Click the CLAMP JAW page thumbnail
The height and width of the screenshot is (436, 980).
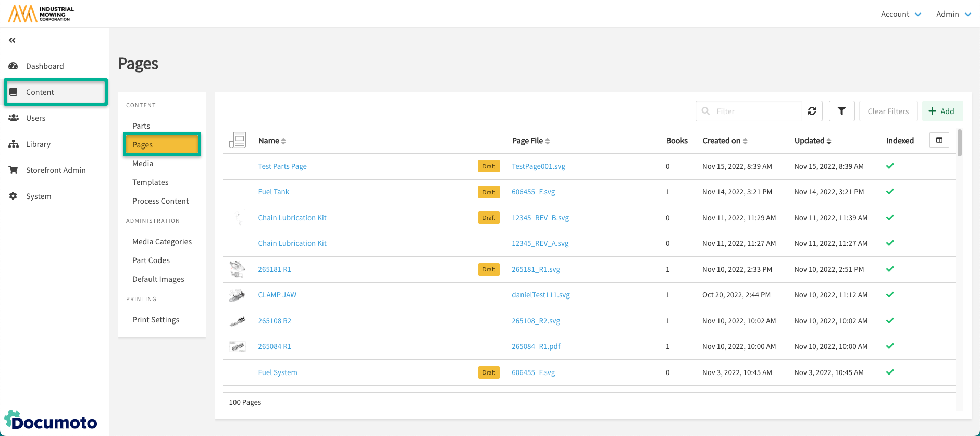(x=238, y=295)
